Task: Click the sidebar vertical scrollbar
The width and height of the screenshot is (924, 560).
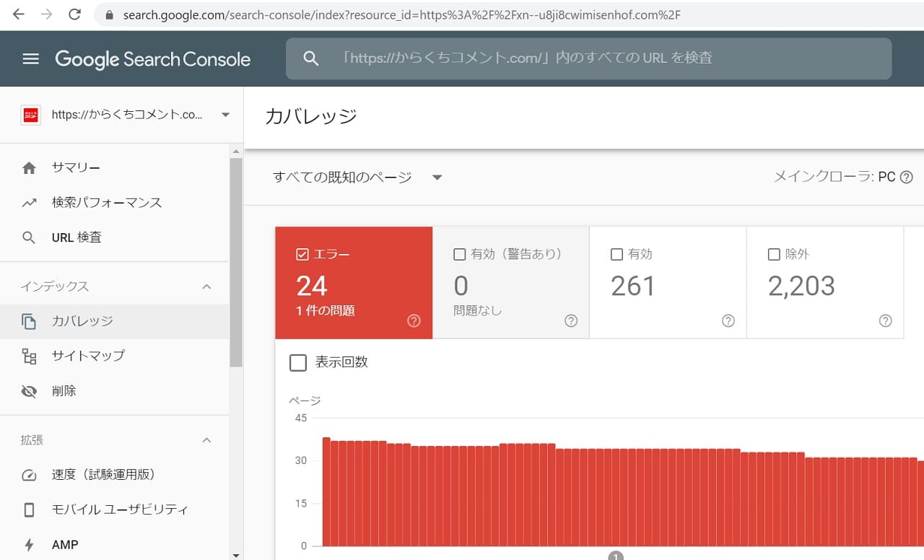Action: [x=236, y=260]
